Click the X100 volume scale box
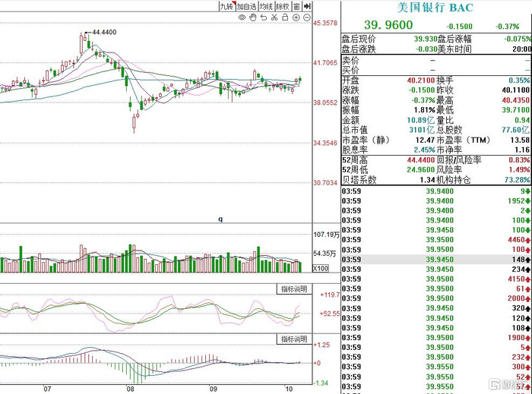Viewport: 532px width, 394px height. coord(321,268)
